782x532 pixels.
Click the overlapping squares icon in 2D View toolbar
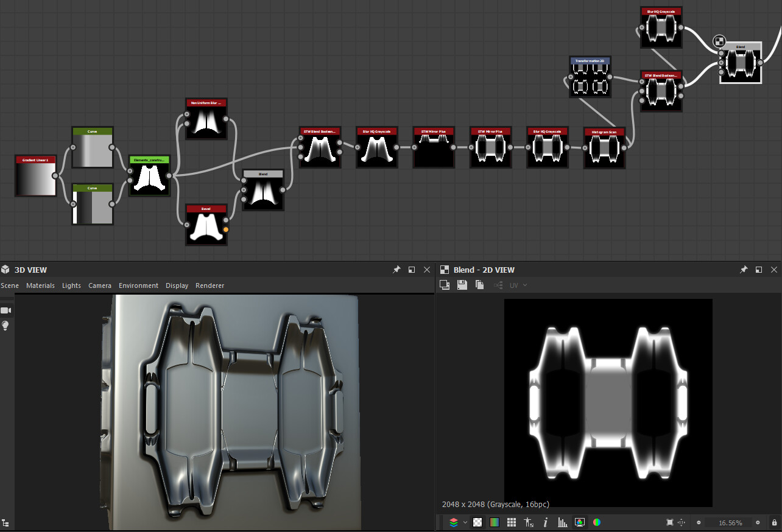click(x=445, y=285)
